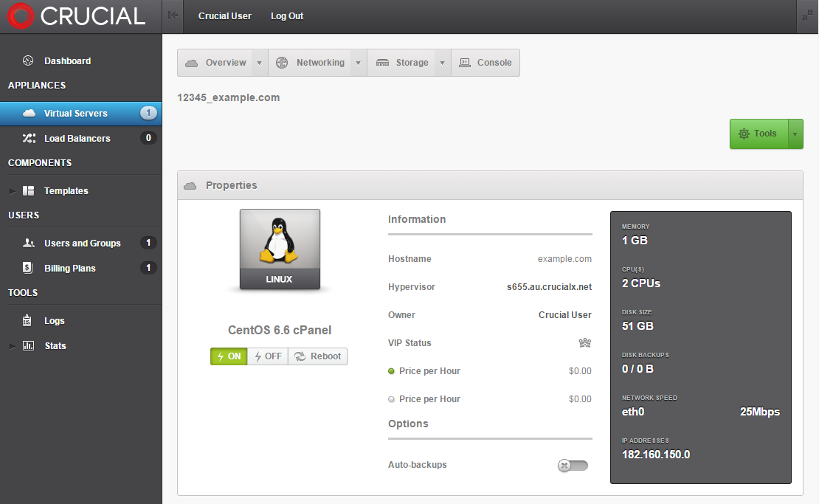The width and height of the screenshot is (819, 504).
Task: Go to Dashboard in the sidebar
Action: coord(81,61)
